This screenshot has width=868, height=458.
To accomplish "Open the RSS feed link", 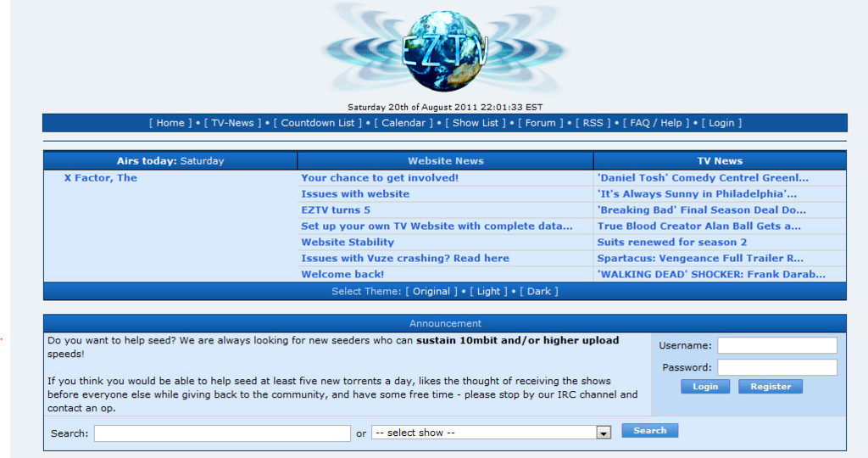I will 593,123.
